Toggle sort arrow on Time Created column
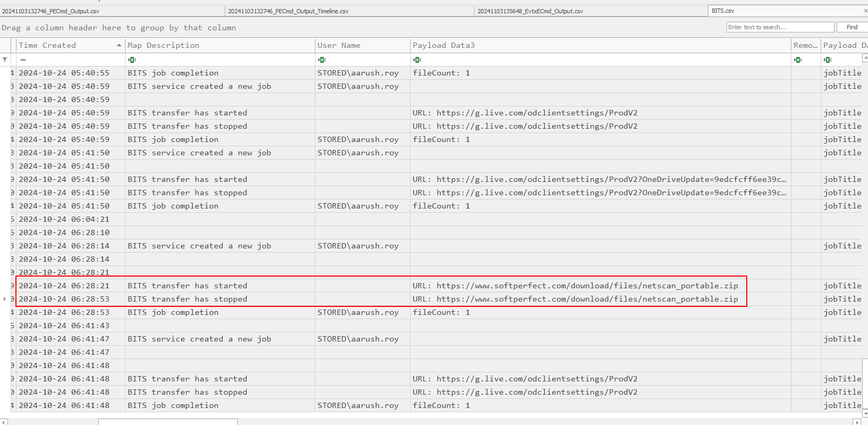868x425 pixels. pos(119,46)
